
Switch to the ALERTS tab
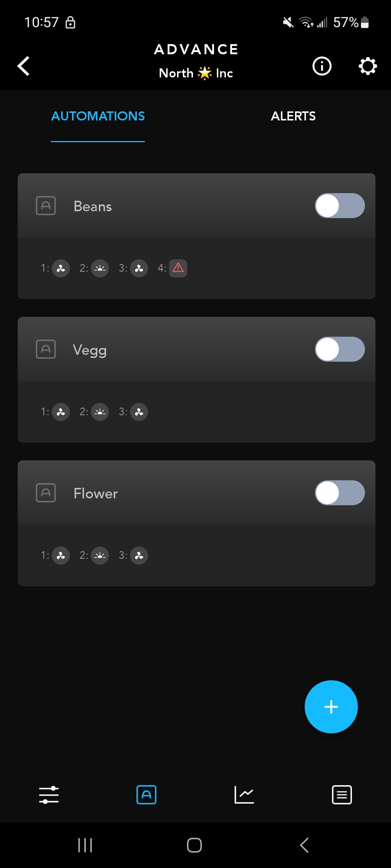pos(293,116)
